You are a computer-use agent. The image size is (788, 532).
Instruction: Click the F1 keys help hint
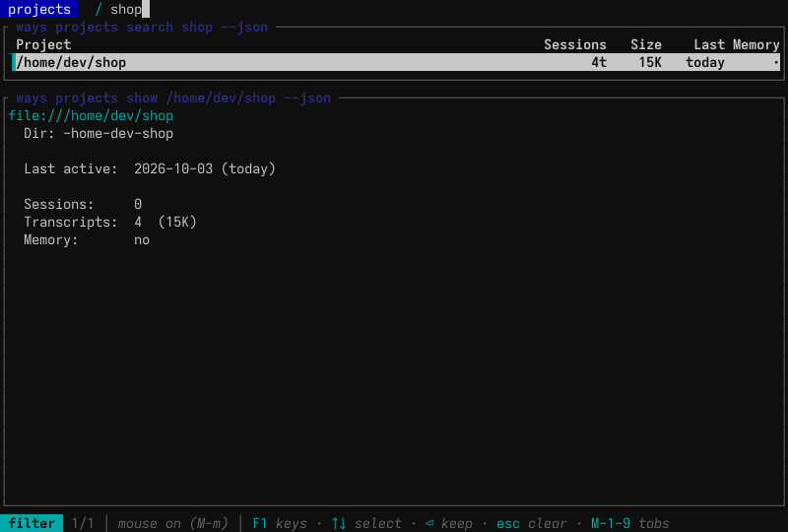[280, 523]
